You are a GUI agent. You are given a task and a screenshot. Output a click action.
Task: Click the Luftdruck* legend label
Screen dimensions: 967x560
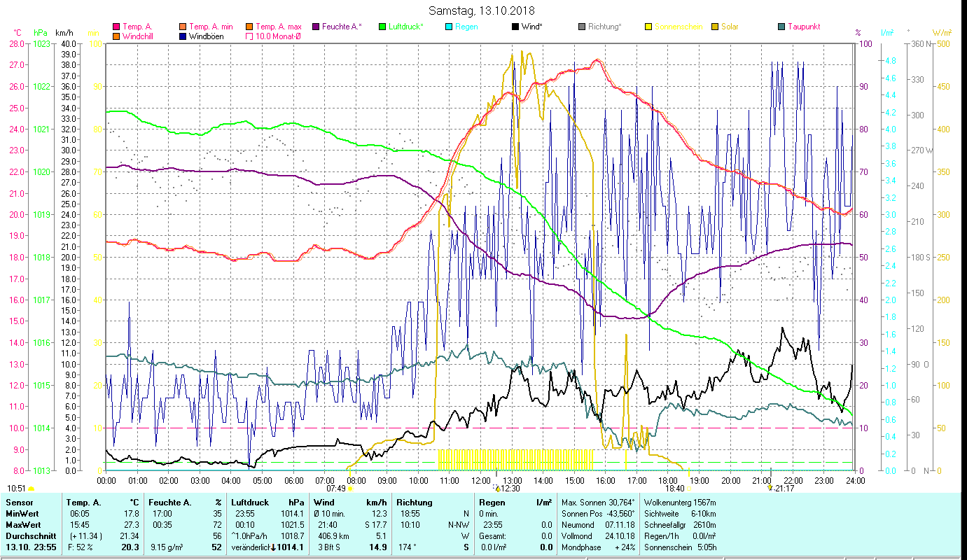(406, 27)
